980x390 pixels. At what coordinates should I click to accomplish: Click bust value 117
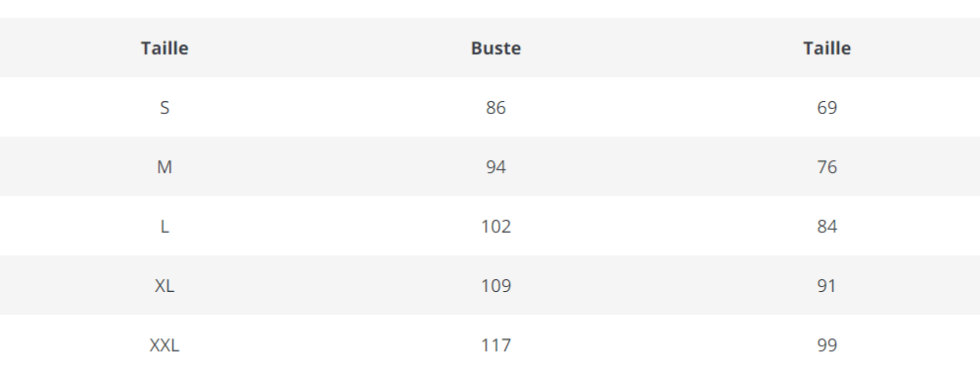point(495,344)
